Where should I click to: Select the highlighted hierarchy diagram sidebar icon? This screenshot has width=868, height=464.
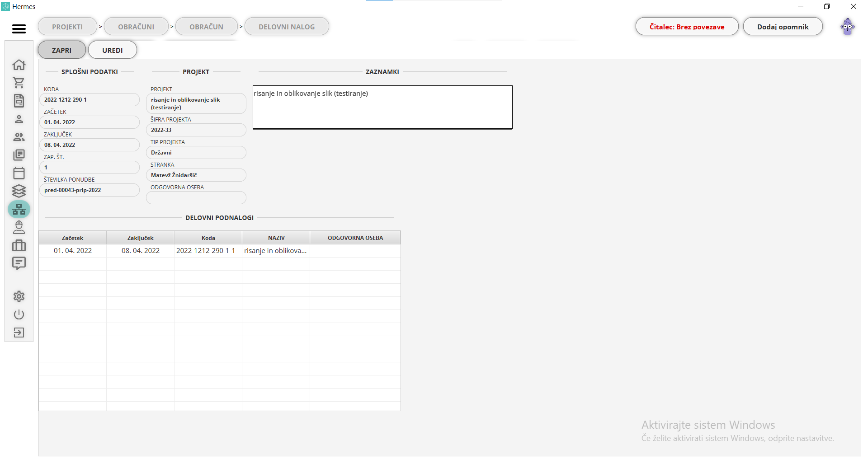coord(19,209)
